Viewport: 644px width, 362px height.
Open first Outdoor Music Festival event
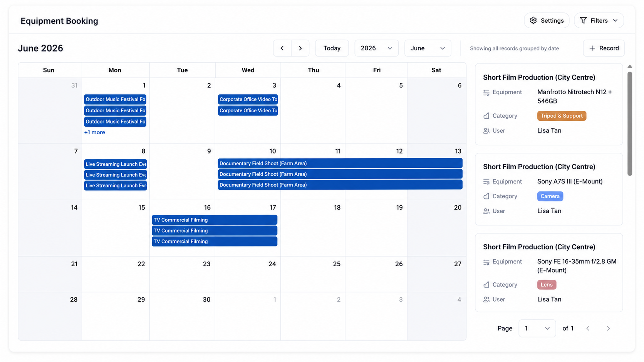(115, 99)
